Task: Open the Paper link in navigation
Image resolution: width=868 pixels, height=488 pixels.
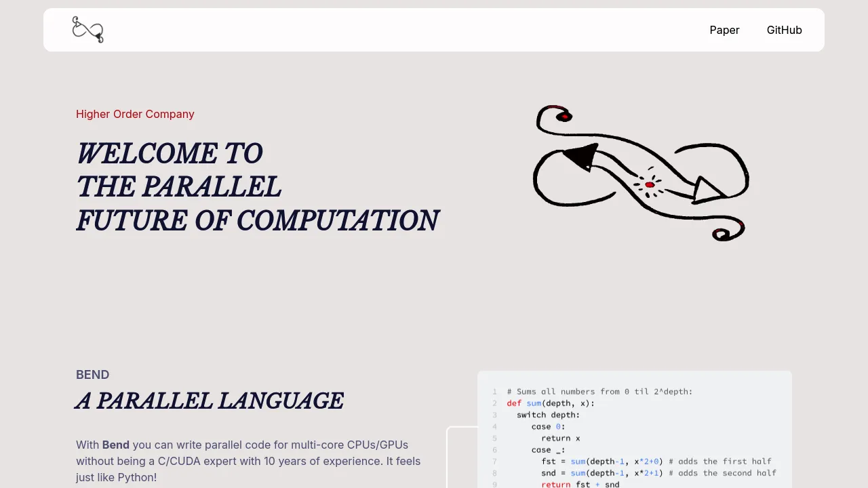Action: pyautogui.click(x=724, y=30)
